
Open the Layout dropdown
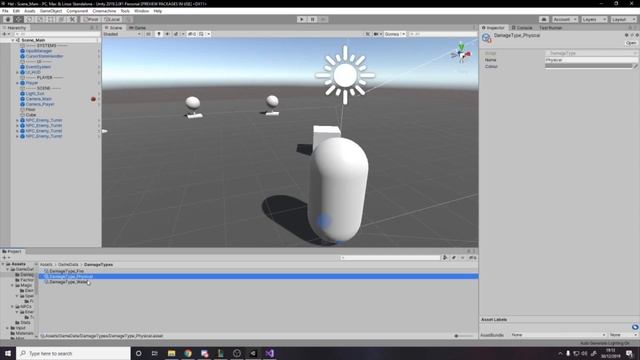pyautogui.click(x=623, y=19)
